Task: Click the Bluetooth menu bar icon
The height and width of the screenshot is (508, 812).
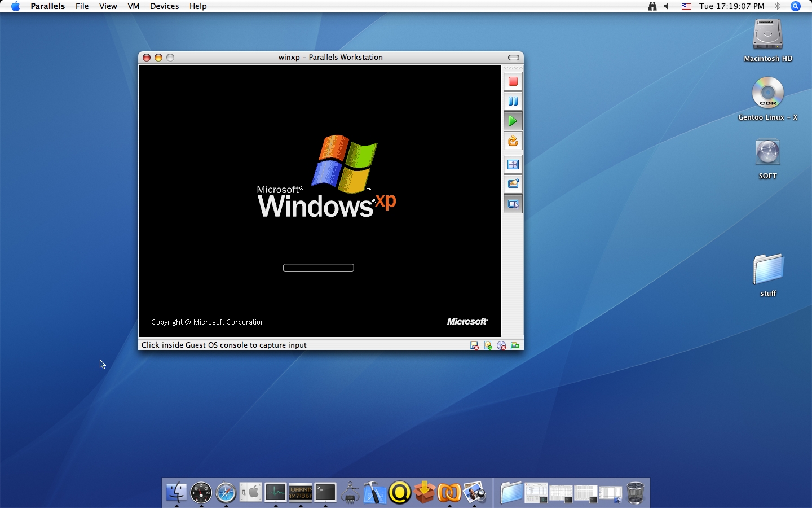Action: tap(777, 6)
